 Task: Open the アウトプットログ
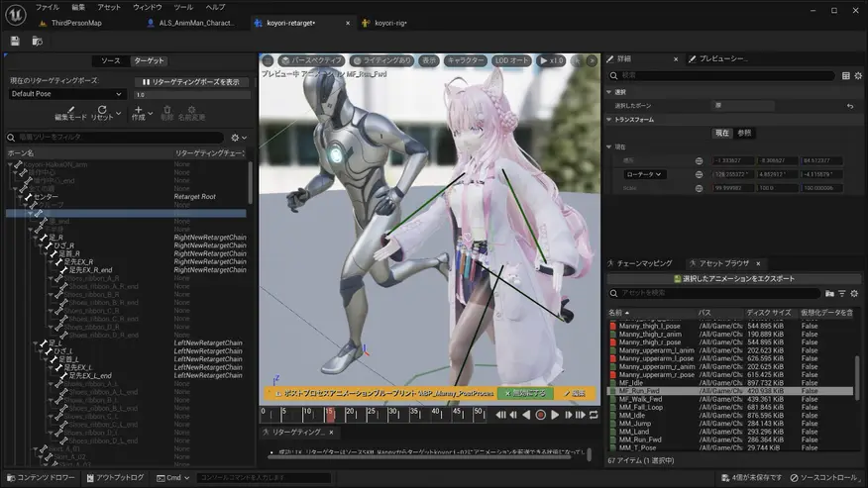[x=115, y=477]
